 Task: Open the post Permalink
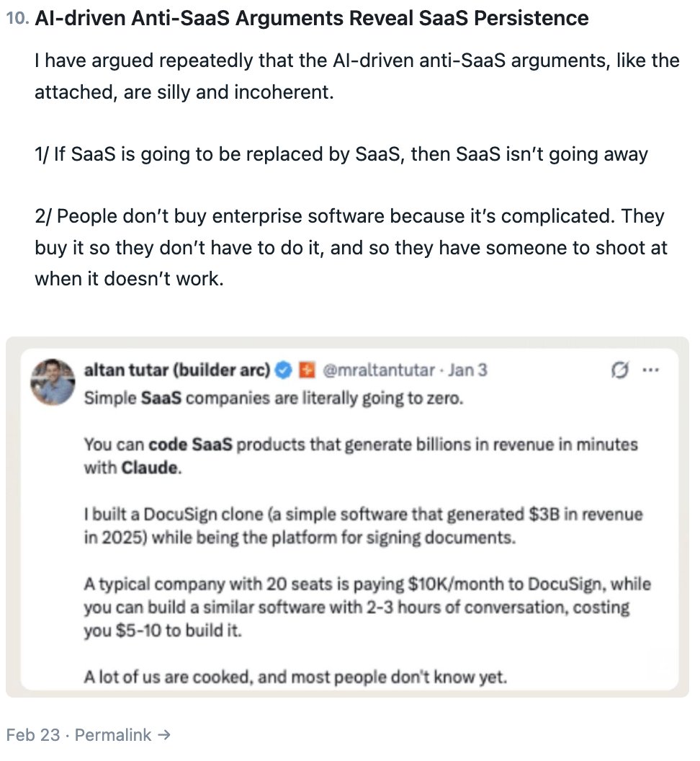click(x=114, y=735)
